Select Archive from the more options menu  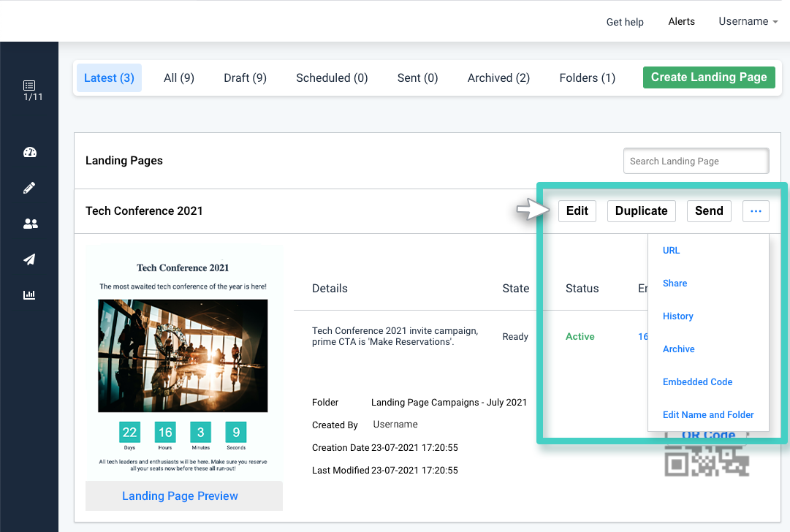pos(678,349)
